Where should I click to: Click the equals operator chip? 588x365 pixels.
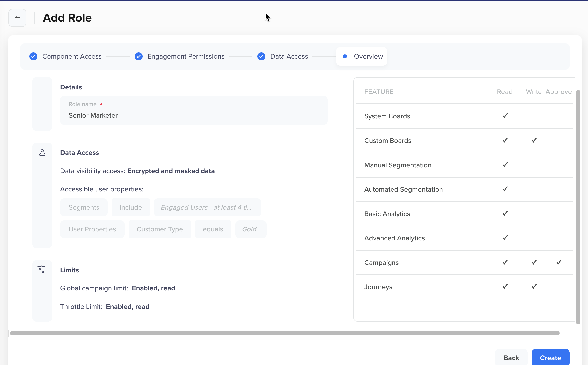(213, 229)
